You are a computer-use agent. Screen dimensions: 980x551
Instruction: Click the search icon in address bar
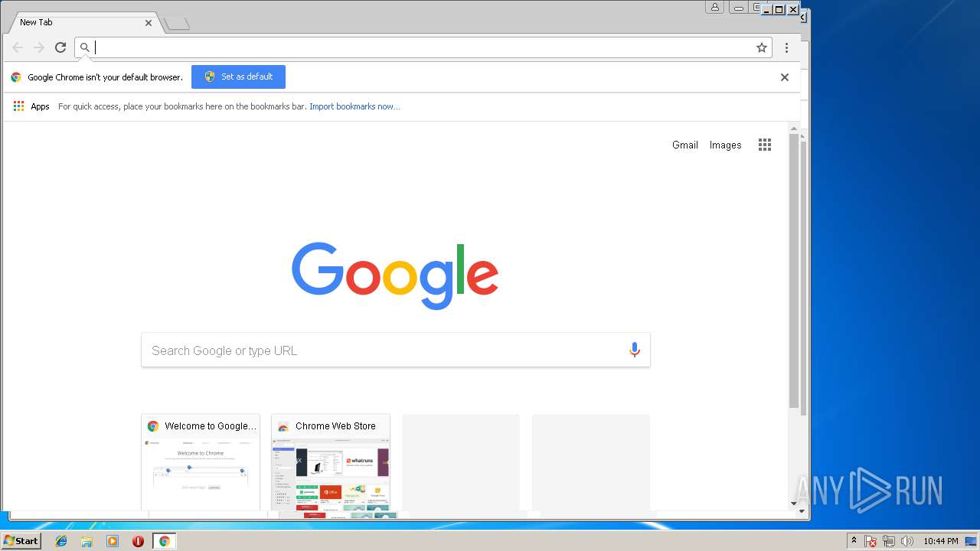coord(85,47)
